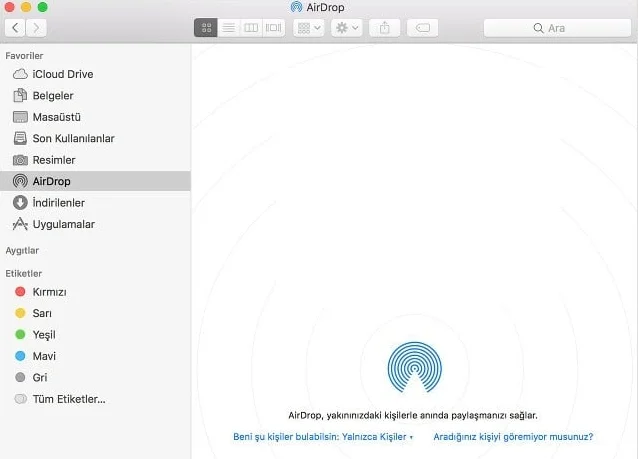Navigate back using the back arrow
The image size is (638, 459).
pyautogui.click(x=17, y=28)
